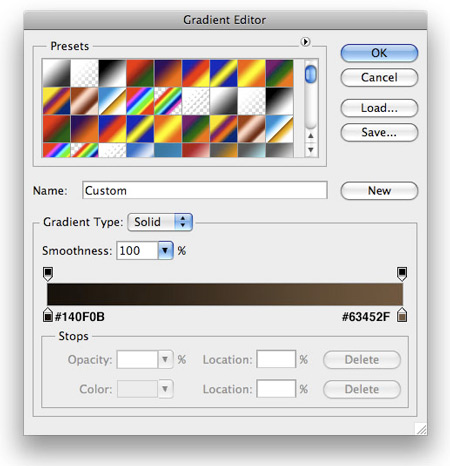Pick third-row violet-to-orange gradient preset

click(84, 129)
